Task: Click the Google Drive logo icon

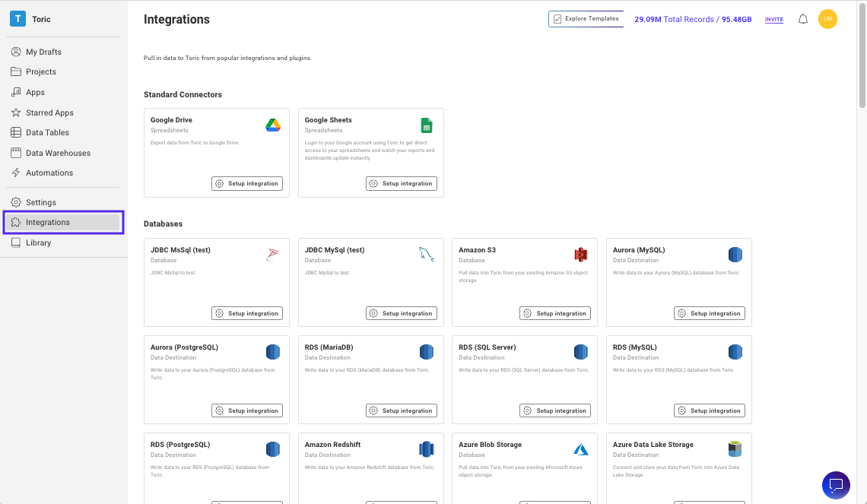Action: tap(272, 125)
